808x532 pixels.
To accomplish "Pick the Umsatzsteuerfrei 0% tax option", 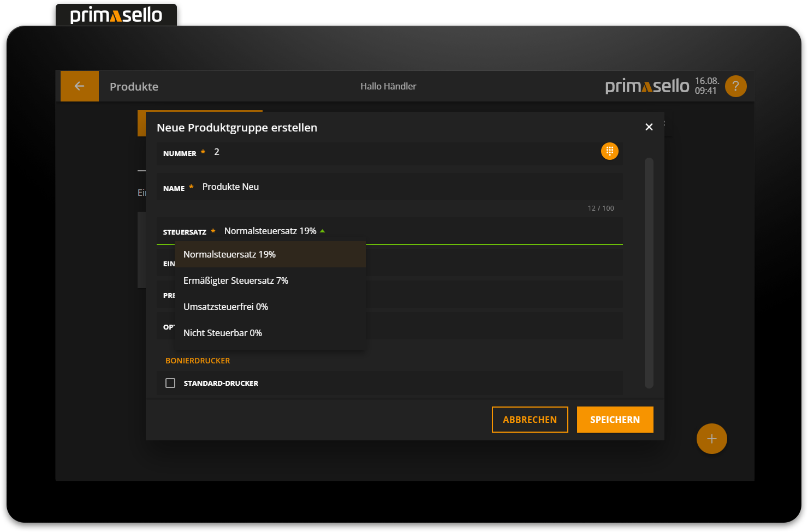I will pyautogui.click(x=225, y=307).
